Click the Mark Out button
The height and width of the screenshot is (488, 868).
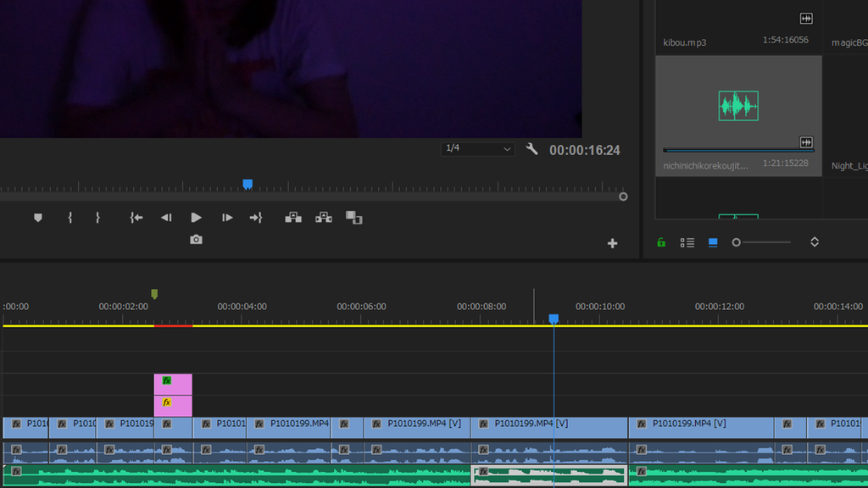(97, 218)
